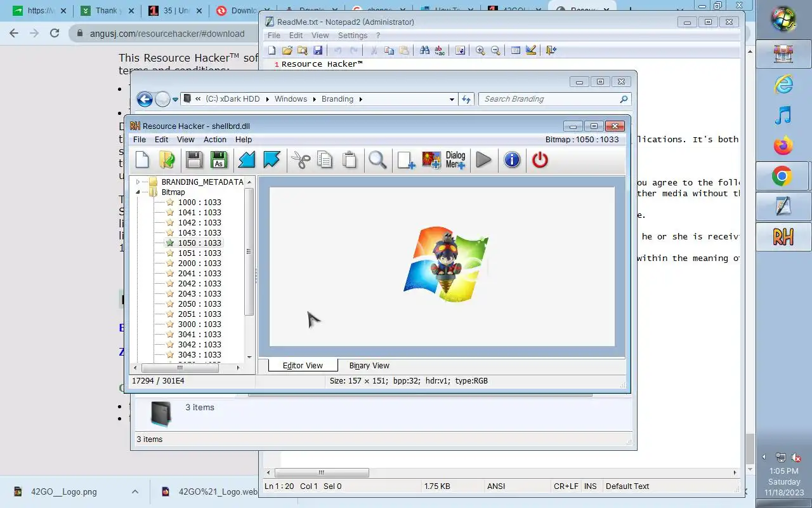
Task: Click Explorer Back button
Action: pos(145,99)
